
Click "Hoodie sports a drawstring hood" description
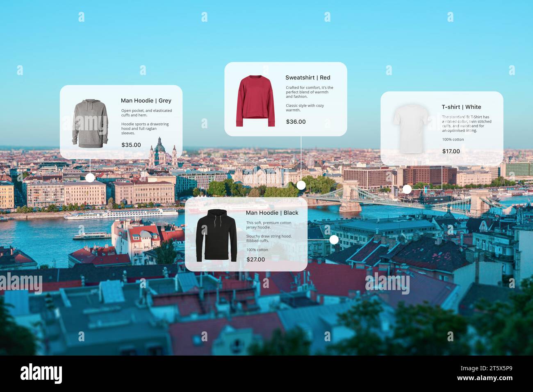(145, 129)
